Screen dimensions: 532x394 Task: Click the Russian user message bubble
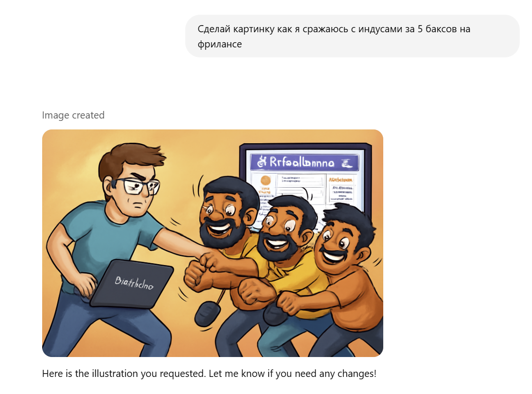pyautogui.click(x=352, y=36)
